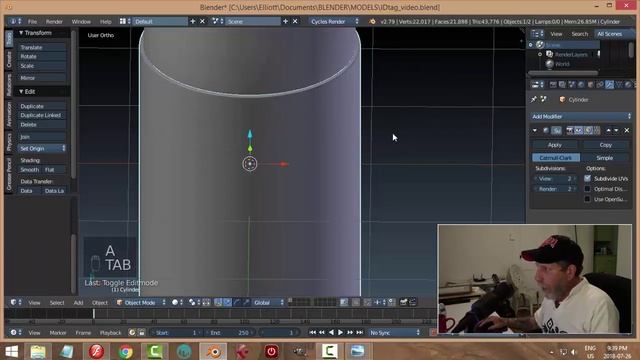Toggle 3D manipulator widget button
The height and width of the screenshot is (360, 640).
218,302
